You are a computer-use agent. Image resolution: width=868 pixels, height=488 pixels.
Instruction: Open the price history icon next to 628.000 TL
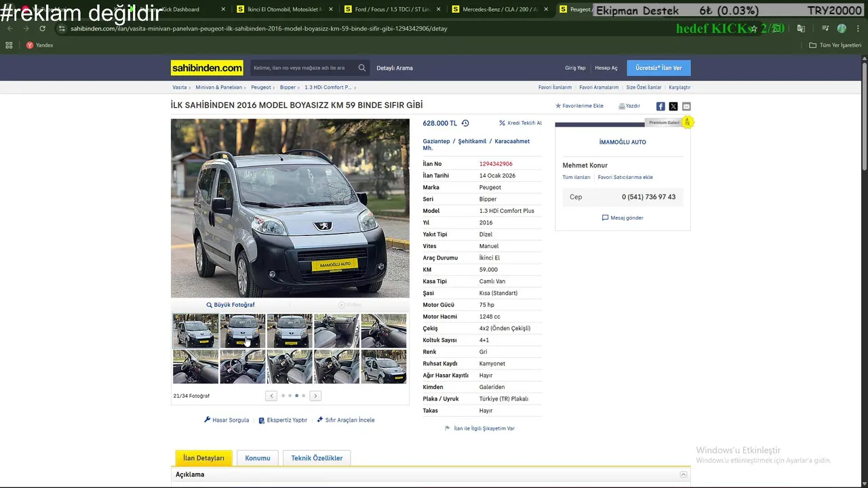pyautogui.click(x=465, y=123)
